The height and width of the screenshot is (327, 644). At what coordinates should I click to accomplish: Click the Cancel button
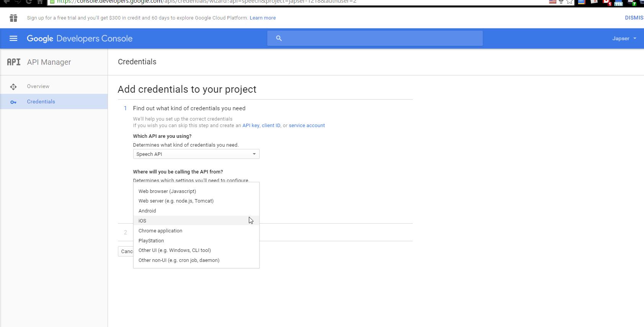tap(126, 251)
